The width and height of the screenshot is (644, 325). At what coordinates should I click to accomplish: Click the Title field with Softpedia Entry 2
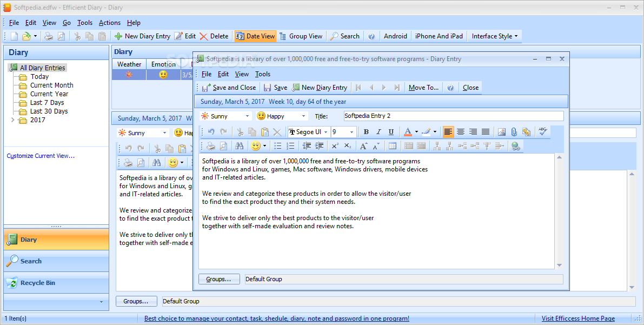(454, 116)
